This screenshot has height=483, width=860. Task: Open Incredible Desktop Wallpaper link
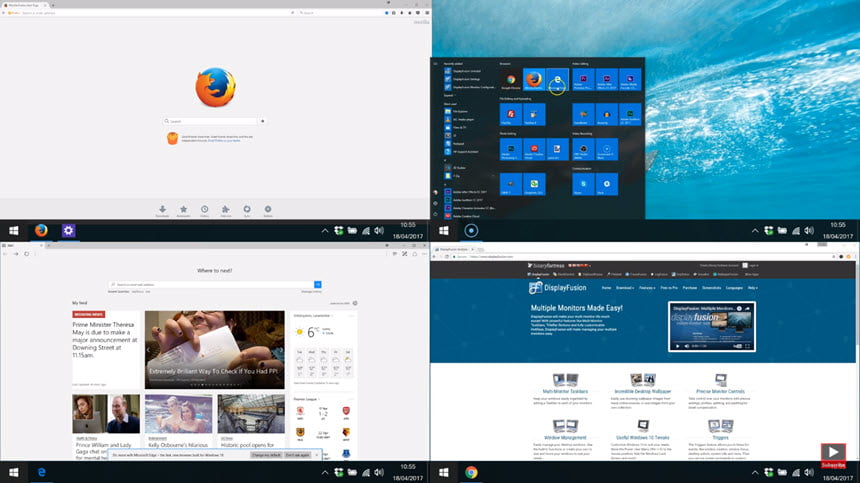click(642, 391)
